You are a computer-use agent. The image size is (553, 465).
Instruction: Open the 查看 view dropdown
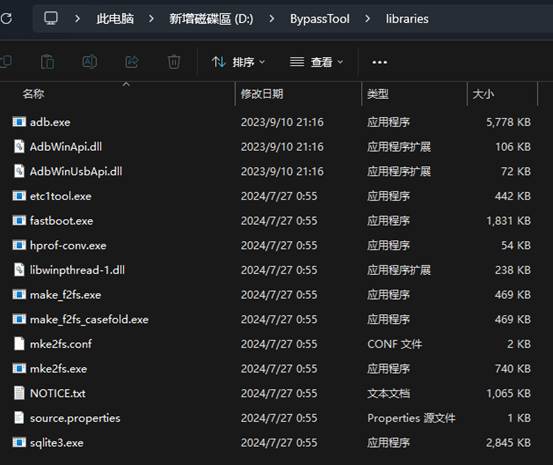coord(316,62)
